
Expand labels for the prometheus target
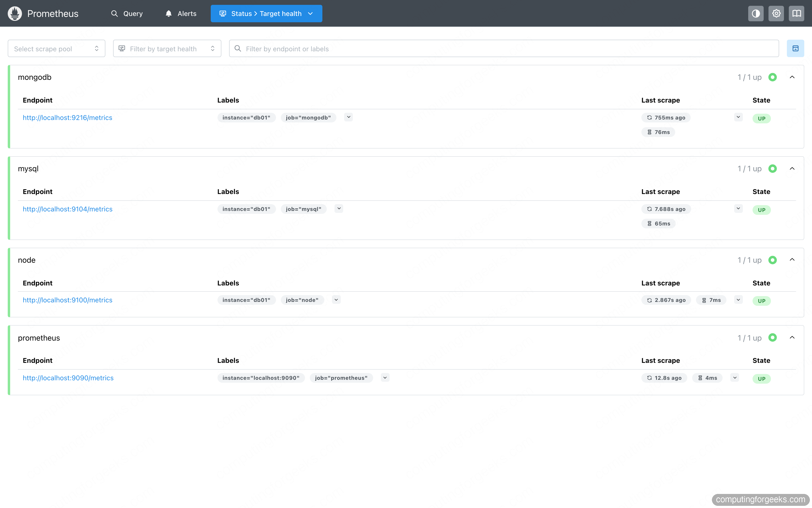[385, 378]
